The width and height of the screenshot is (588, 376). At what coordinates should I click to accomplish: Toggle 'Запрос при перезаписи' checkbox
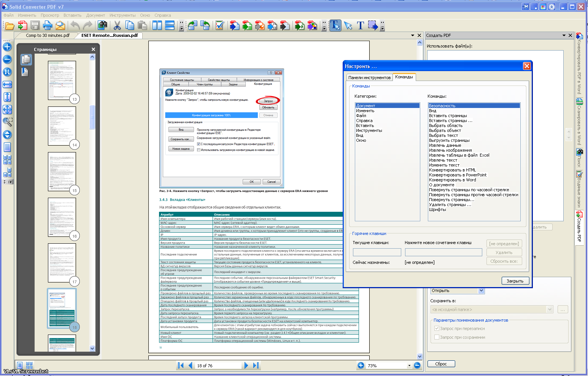[437, 328]
